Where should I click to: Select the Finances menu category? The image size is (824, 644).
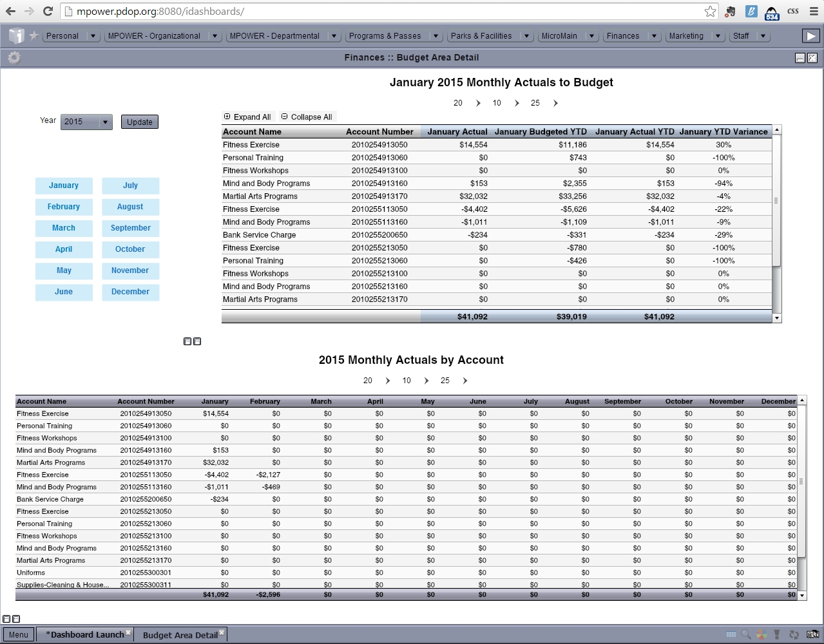point(623,36)
